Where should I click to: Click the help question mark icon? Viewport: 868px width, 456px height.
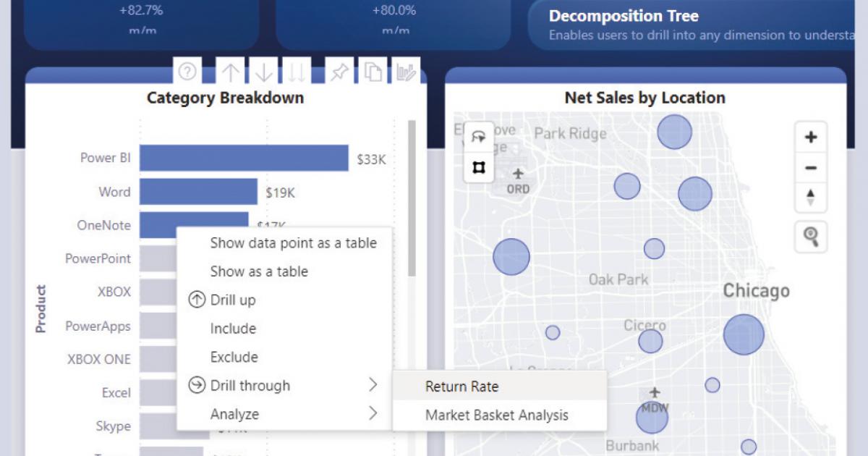187,72
